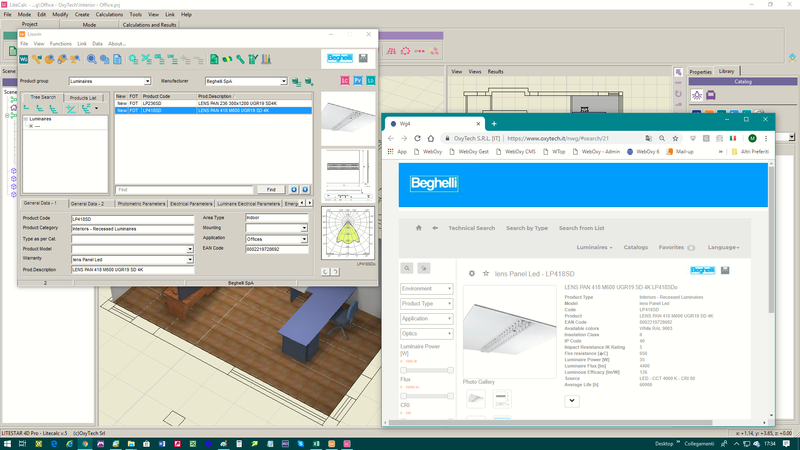The width and height of the screenshot is (800, 450).
Task: Select the LP236SD product row
Action: pyautogui.click(x=213, y=103)
